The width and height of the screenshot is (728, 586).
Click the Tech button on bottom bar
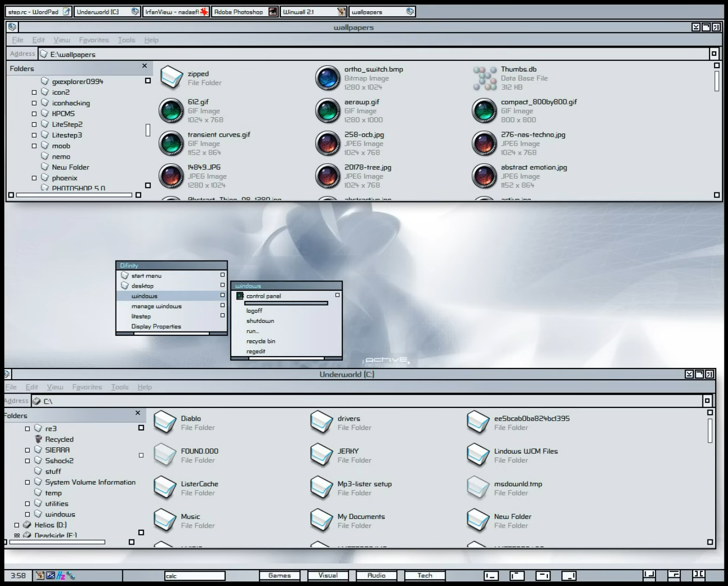[x=425, y=576]
